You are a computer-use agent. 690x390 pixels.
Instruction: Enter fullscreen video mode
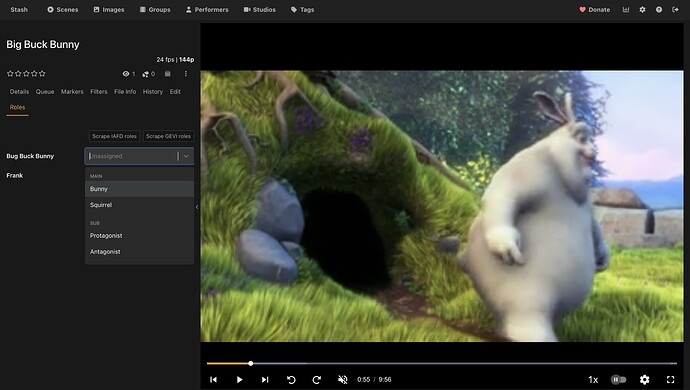click(670, 379)
